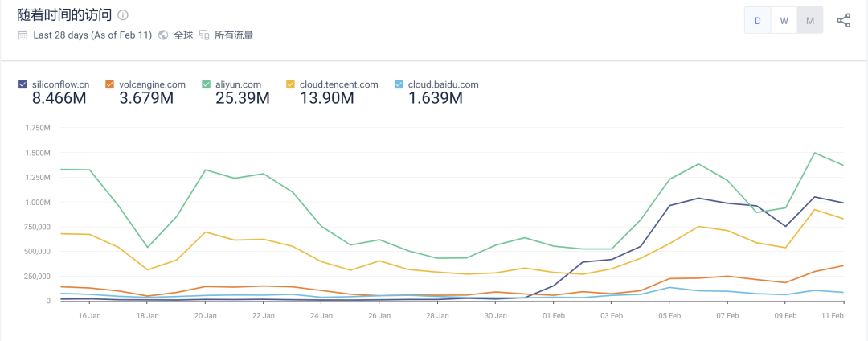Click the 随着时间的访问 chart title
Image resolution: width=868 pixels, height=341 pixels.
point(64,15)
